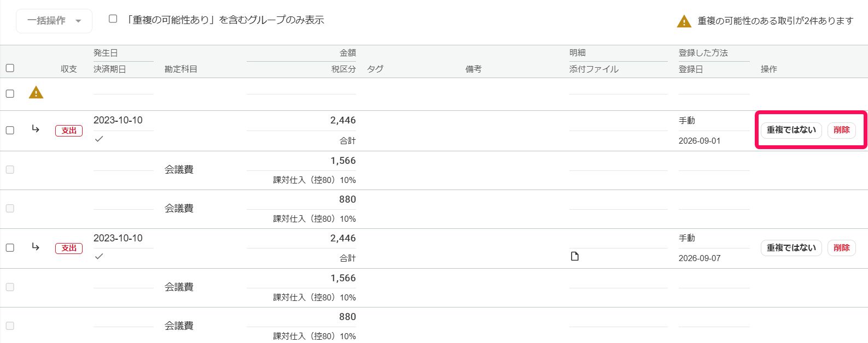
Task: Click the arrow icon of the 2026-09-07 entry
Action: pos(36,247)
